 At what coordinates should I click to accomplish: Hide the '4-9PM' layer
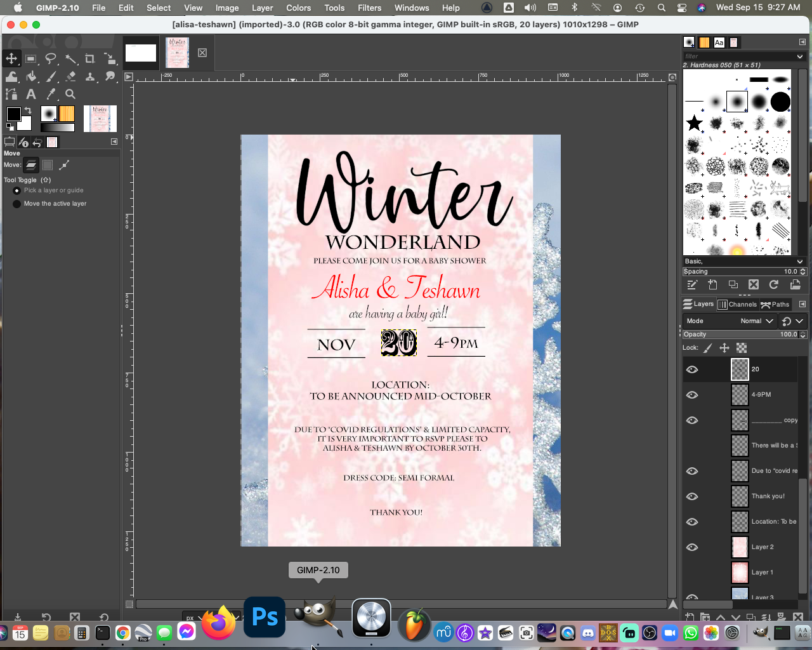(x=692, y=395)
